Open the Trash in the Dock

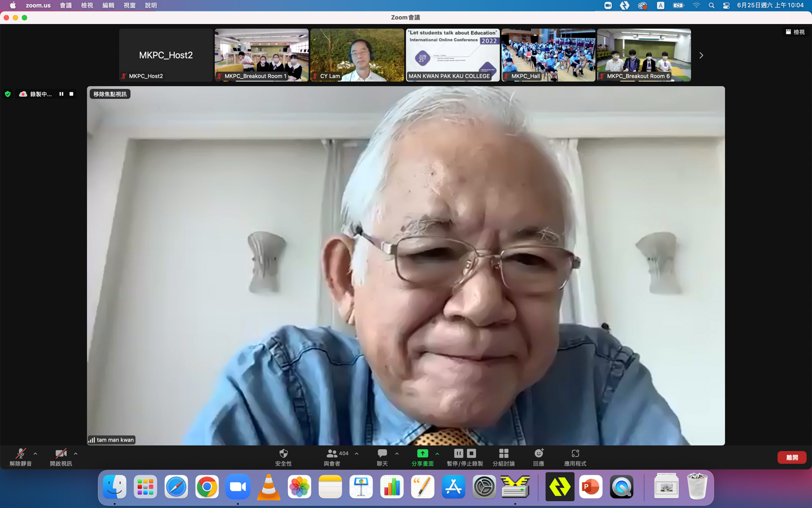697,487
